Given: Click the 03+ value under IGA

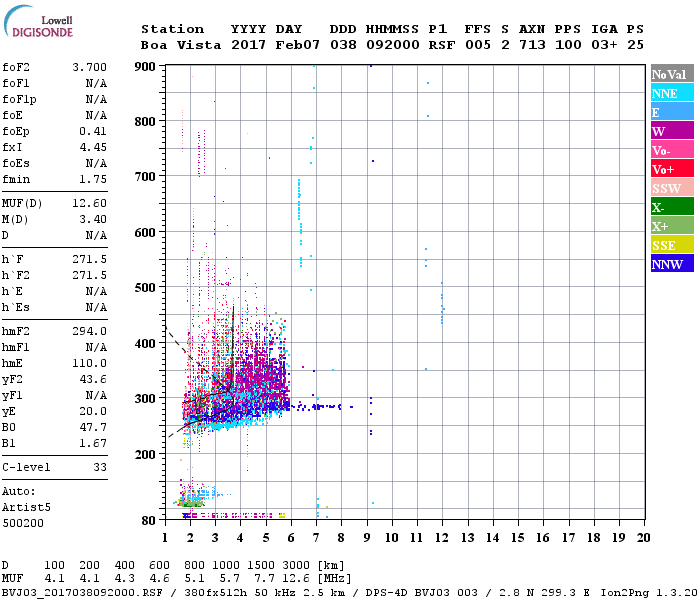Looking at the screenshot, I should [x=604, y=45].
